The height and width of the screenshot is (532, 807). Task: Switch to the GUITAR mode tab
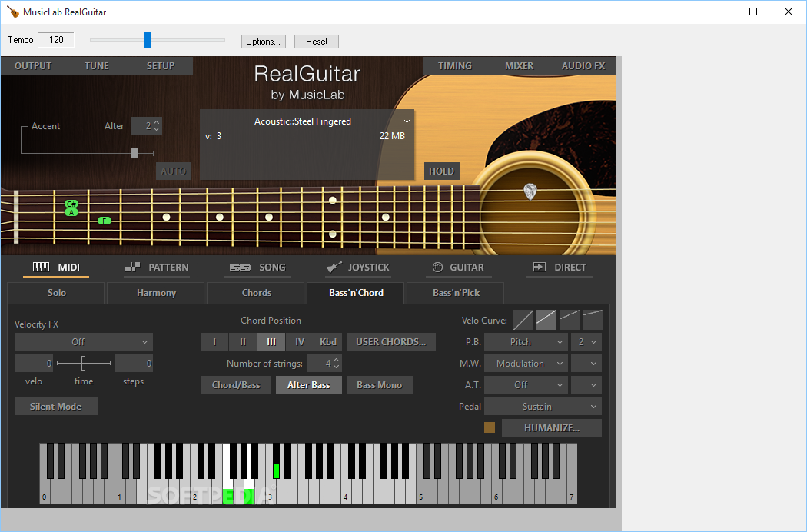tap(459, 268)
